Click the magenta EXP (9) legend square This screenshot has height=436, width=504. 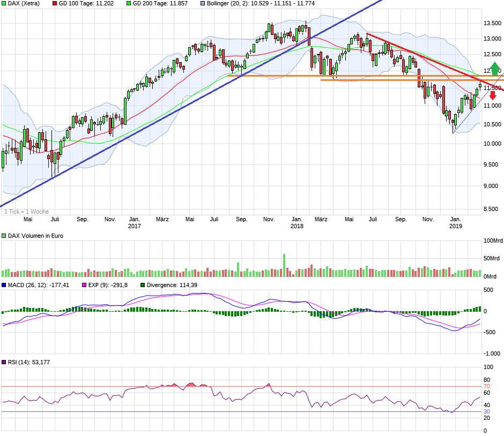pyautogui.click(x=84, y=285)
